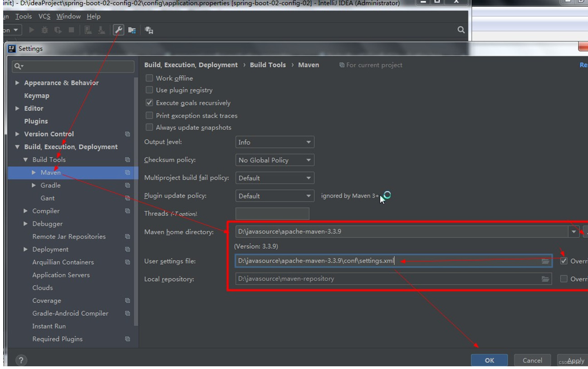Click the Cancel button
The height and width of the screenshot is (369, 588).
point(532,360)
